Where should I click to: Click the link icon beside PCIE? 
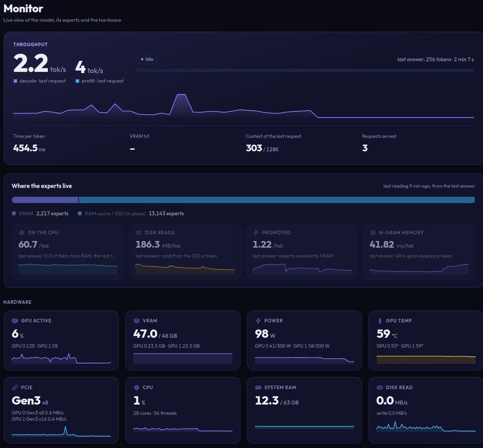(15, 388)
